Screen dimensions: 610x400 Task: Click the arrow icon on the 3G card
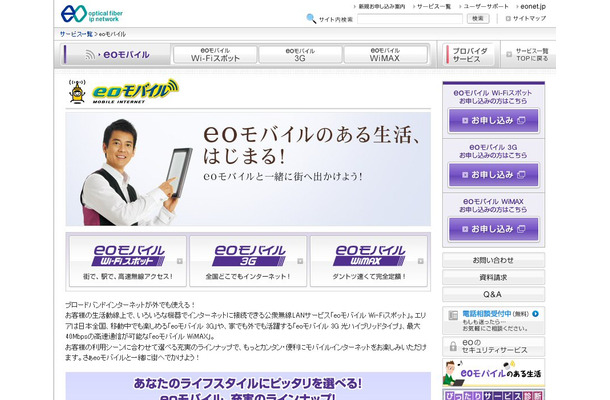[300, 261]
